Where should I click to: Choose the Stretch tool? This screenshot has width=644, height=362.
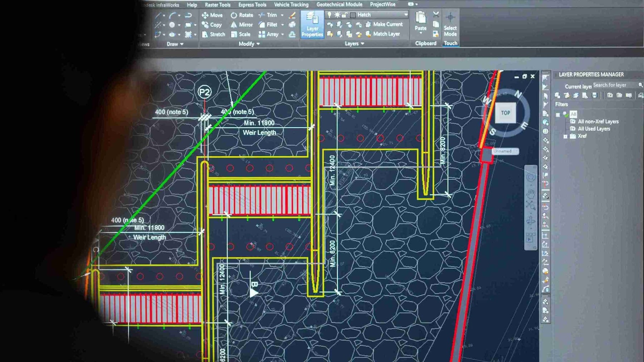pos(214,34)
